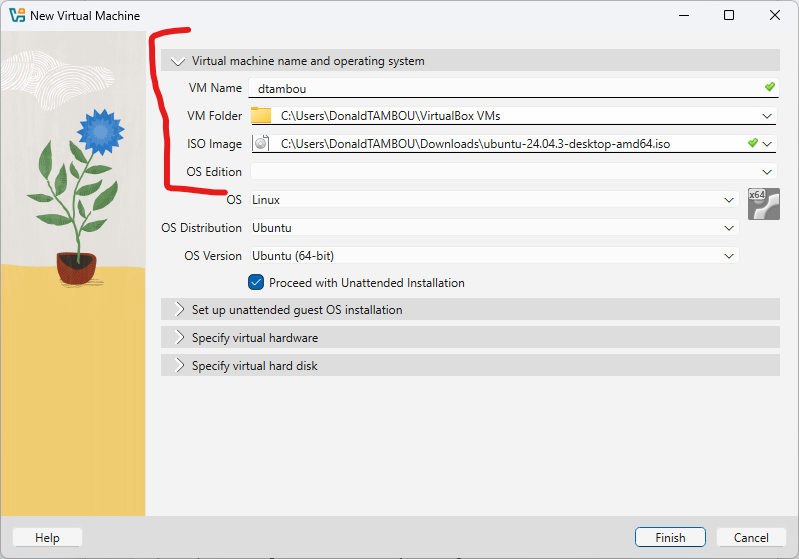Close the New Virtual Machine window

click(775, 15)
